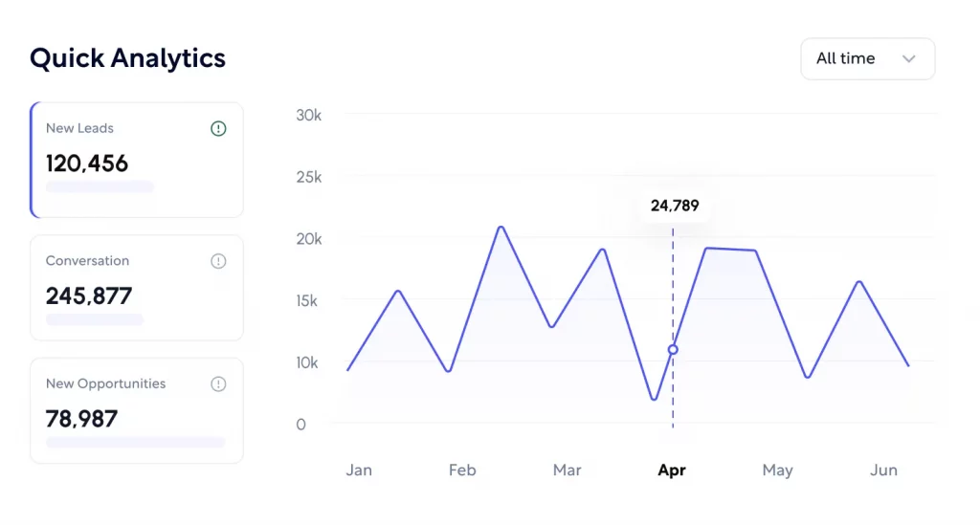Viewport: 980px width, 525px height.
Task: Click the Feb month label
Action: coord(462,470)
